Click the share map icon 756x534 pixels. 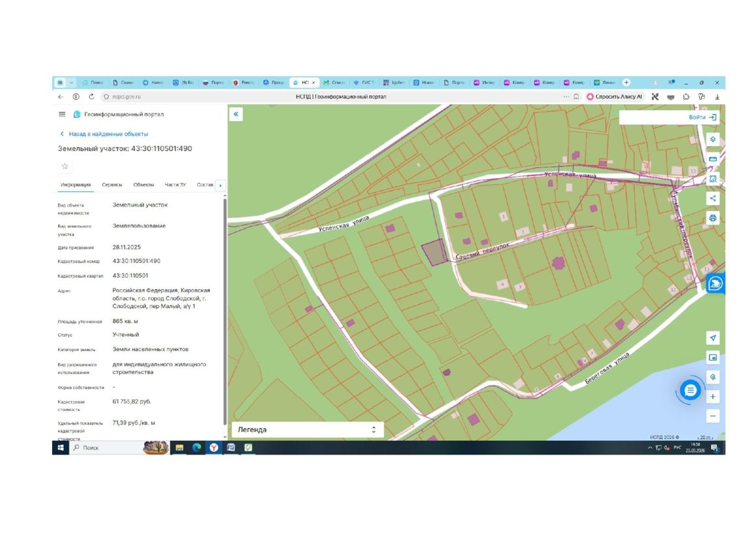coord(712,199)
